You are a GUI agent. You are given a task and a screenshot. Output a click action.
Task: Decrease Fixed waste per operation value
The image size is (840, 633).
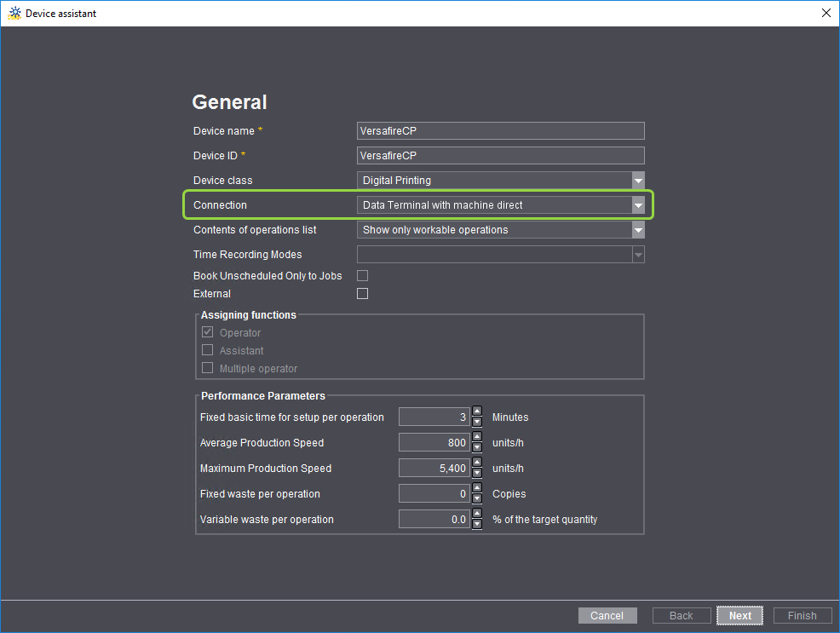coord(477,498)
